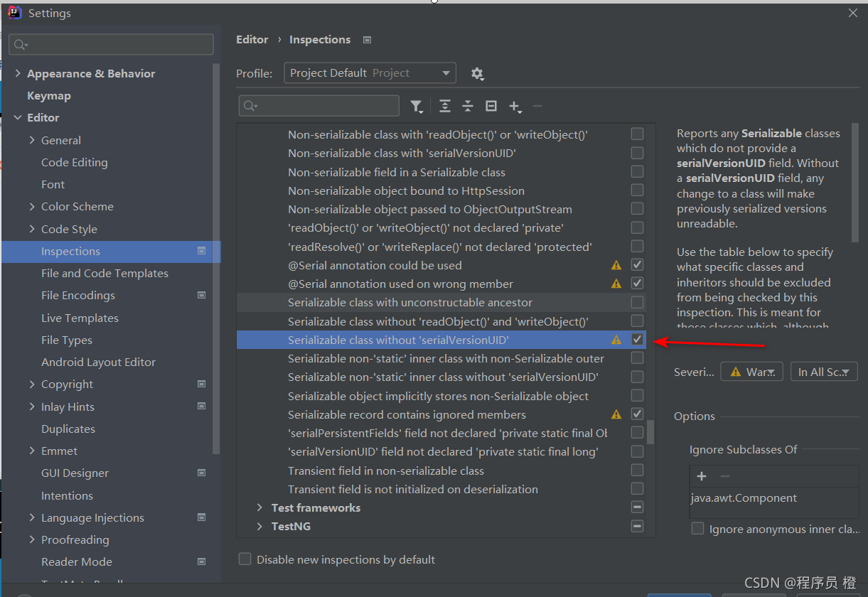Select Keymap in the settings sidebar
868x597 pixels.
point(48,95)
